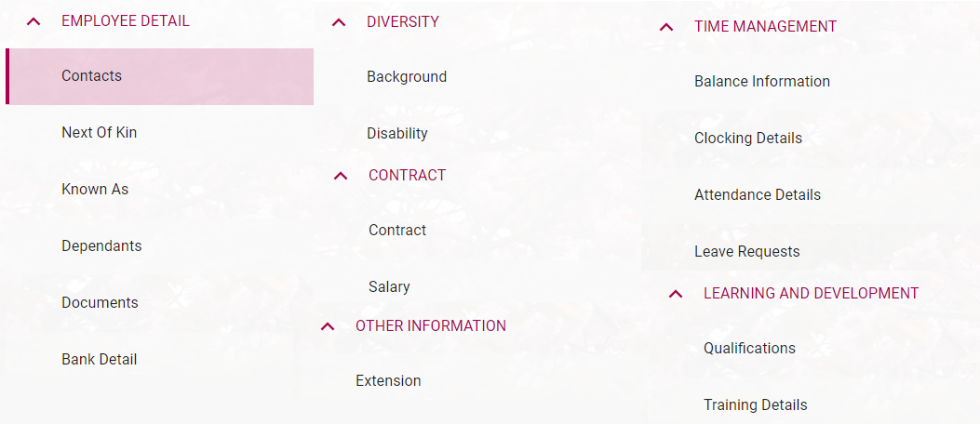
Task: Open the Contacts menu item
Action: pyautogui.click(x=91, y=76)
